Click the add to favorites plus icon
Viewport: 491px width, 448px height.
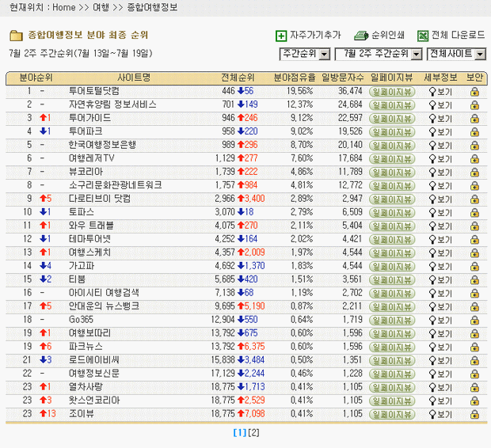(x=281, y=36)
